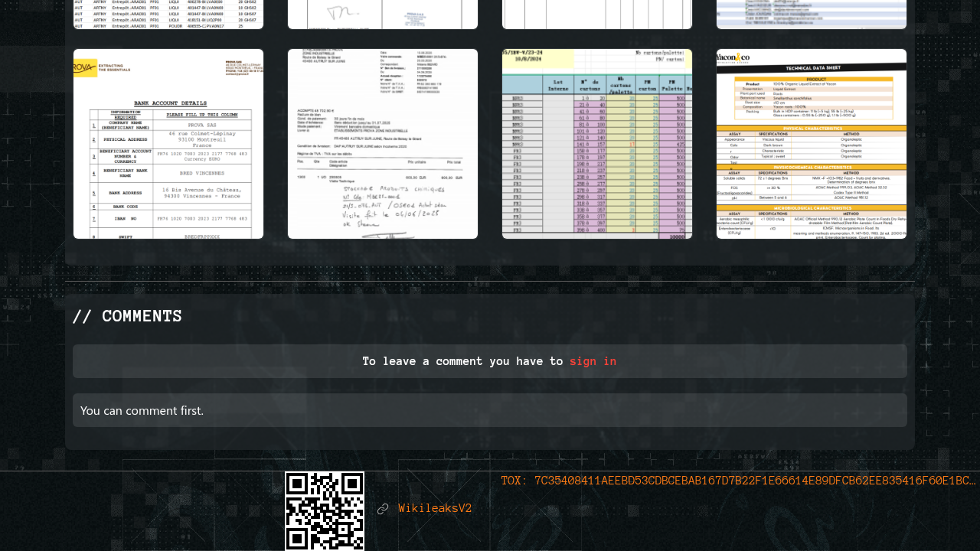Open the sign in link
This screenshot has height=551, width=980.
[x=593, y=361]
